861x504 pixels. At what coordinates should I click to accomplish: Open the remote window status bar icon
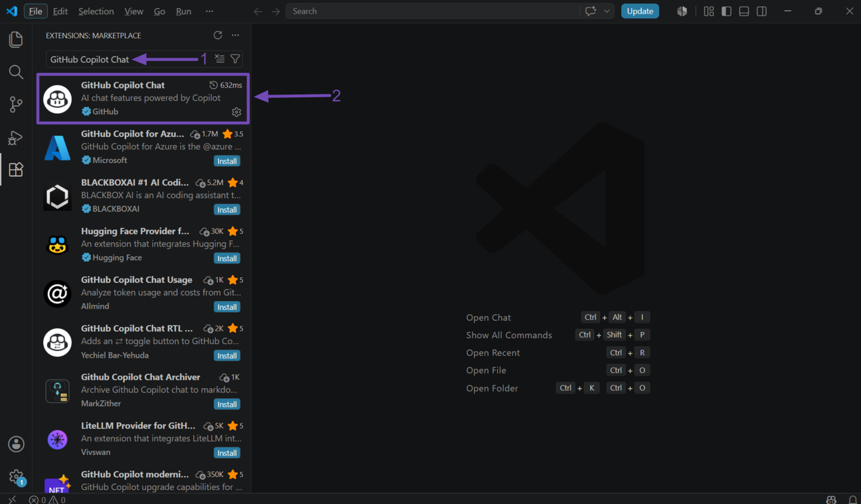click(12, 499)
